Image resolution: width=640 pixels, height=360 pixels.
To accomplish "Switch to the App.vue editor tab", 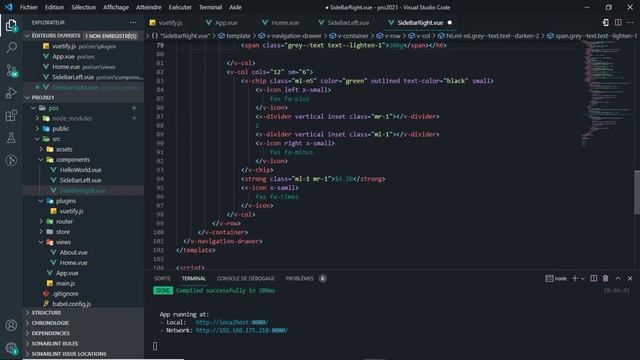I will 222,23.
